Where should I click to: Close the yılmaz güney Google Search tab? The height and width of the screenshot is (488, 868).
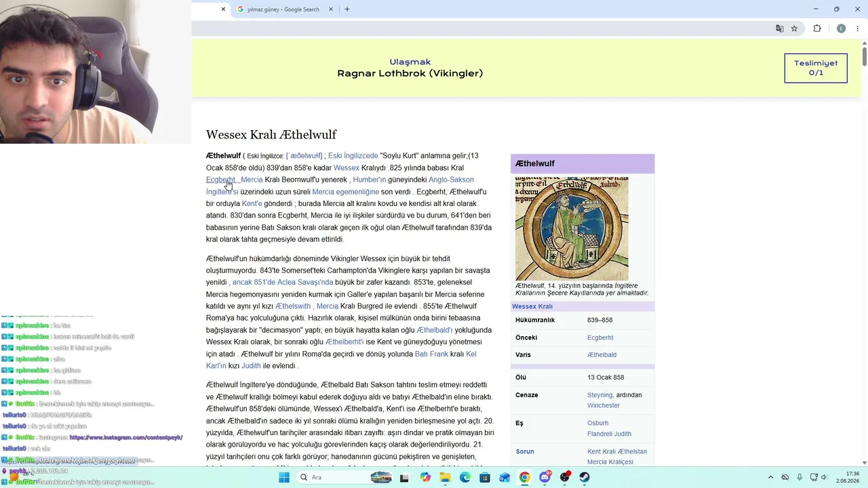coord(331,9)
